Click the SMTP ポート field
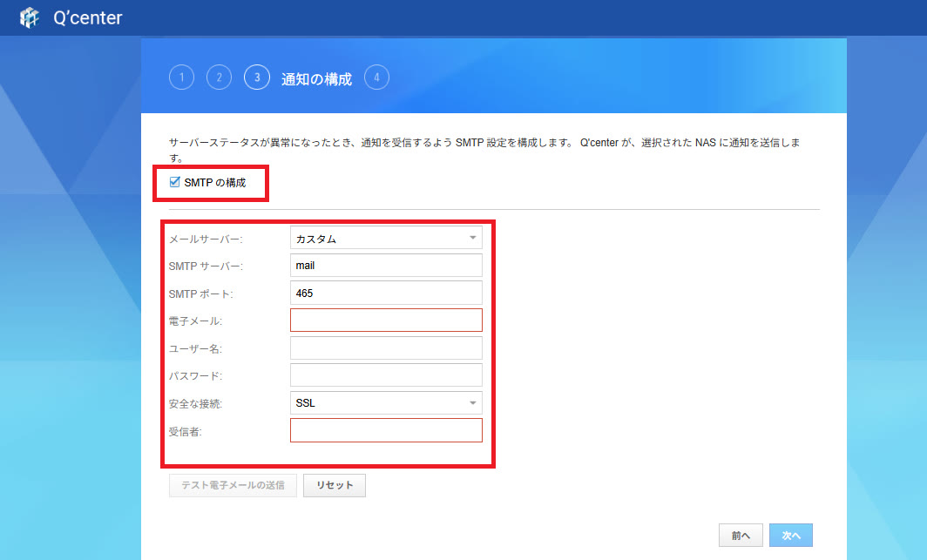 [385, 293]
